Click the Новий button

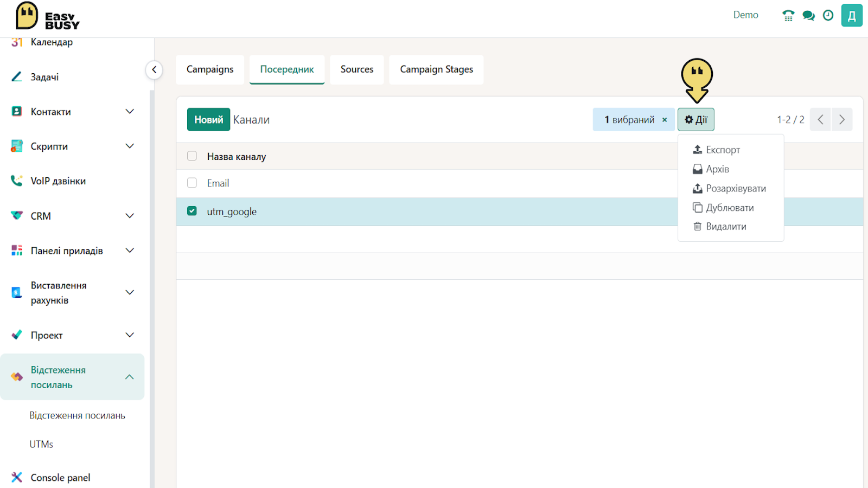[x=209, y=119]
